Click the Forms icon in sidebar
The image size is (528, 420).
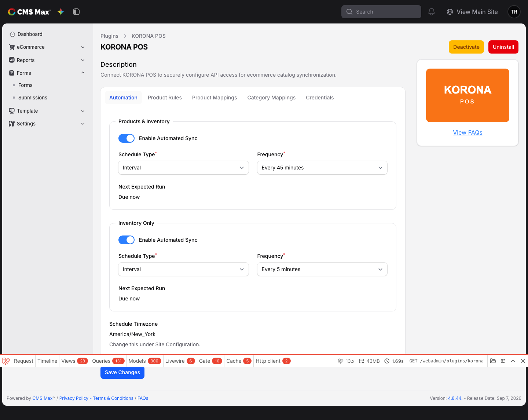point(12,73)
